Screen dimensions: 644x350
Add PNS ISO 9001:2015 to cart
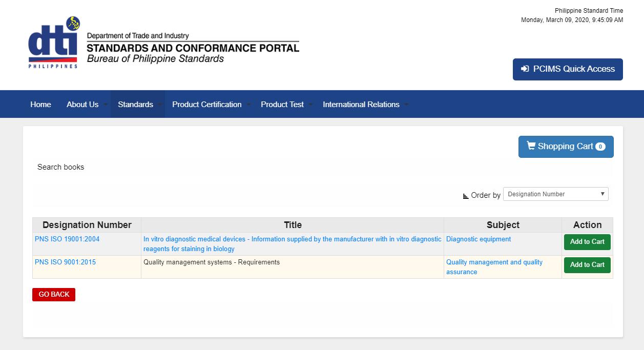tap(587, 265)
